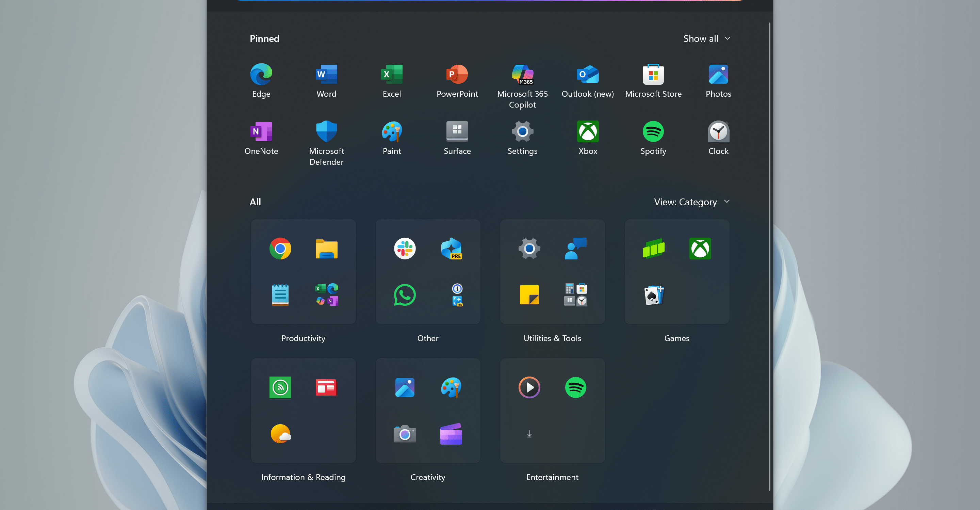Open the Entertainment category label
The width and height of the screenshot is (980, 510).
(552, 477)
